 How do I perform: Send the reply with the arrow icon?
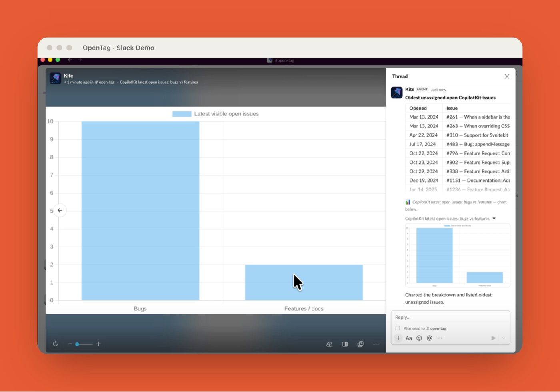pos(494,338)
